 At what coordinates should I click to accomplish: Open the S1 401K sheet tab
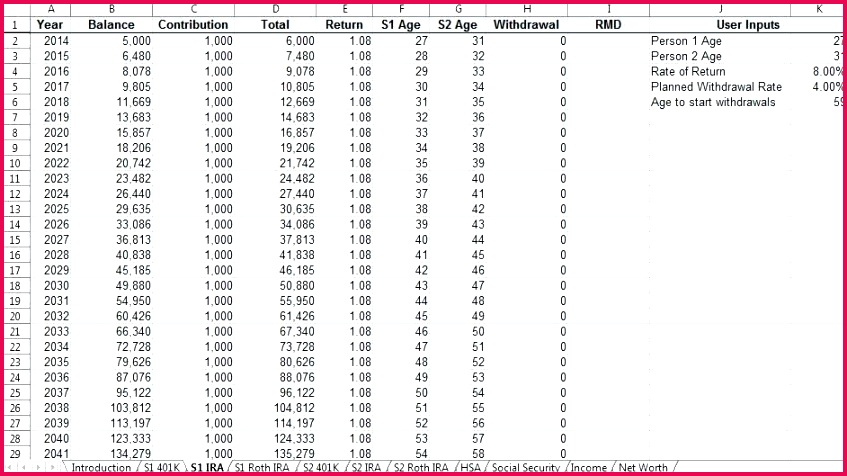tap(160, 468)
